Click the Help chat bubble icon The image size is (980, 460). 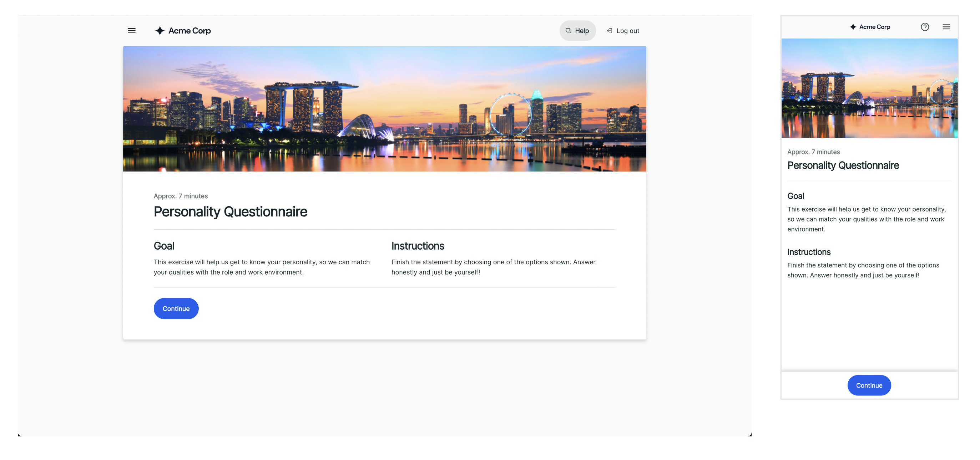point(569,31)
